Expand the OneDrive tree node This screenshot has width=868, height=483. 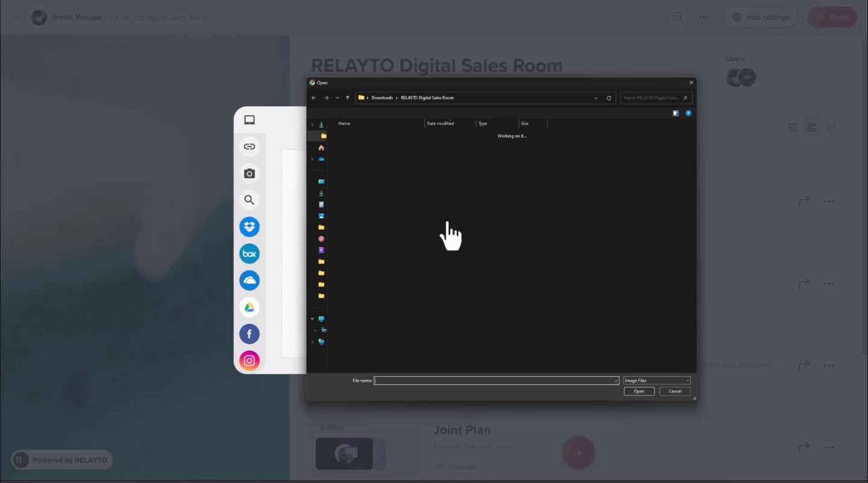coord(312,159)
